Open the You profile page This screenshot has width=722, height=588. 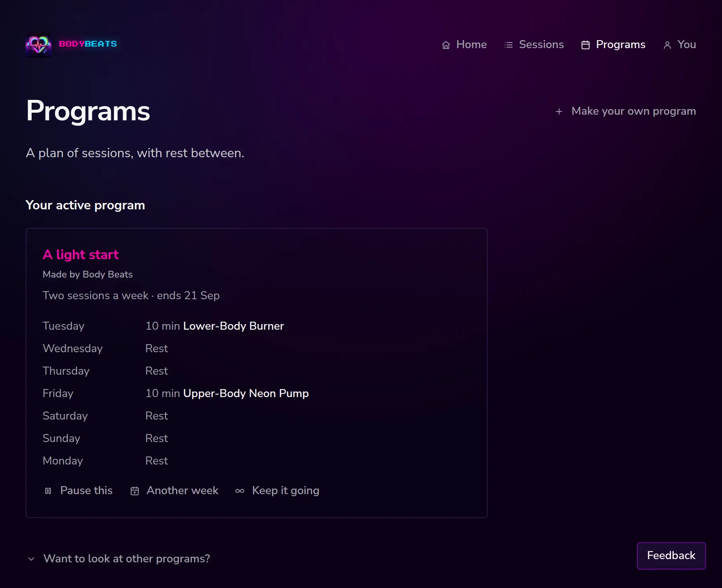[679, 45]
